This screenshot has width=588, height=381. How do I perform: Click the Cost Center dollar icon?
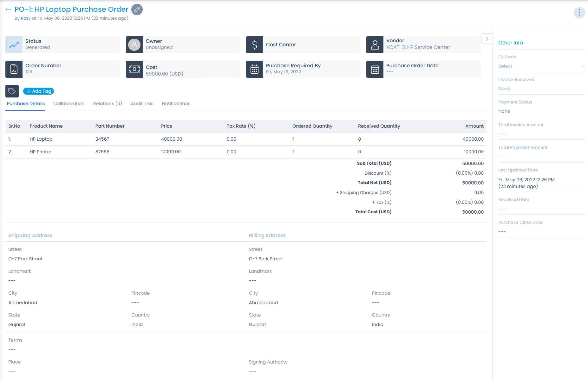(254, 44)
